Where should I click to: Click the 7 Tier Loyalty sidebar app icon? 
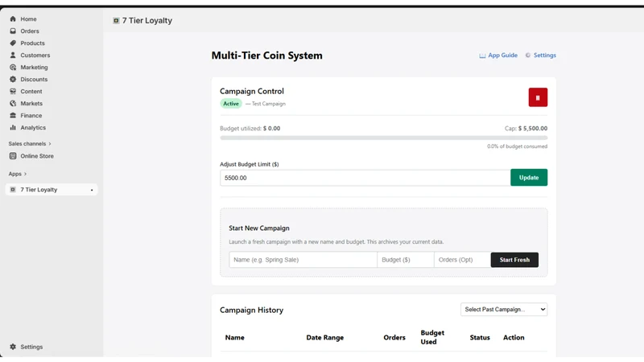(13, 190)
